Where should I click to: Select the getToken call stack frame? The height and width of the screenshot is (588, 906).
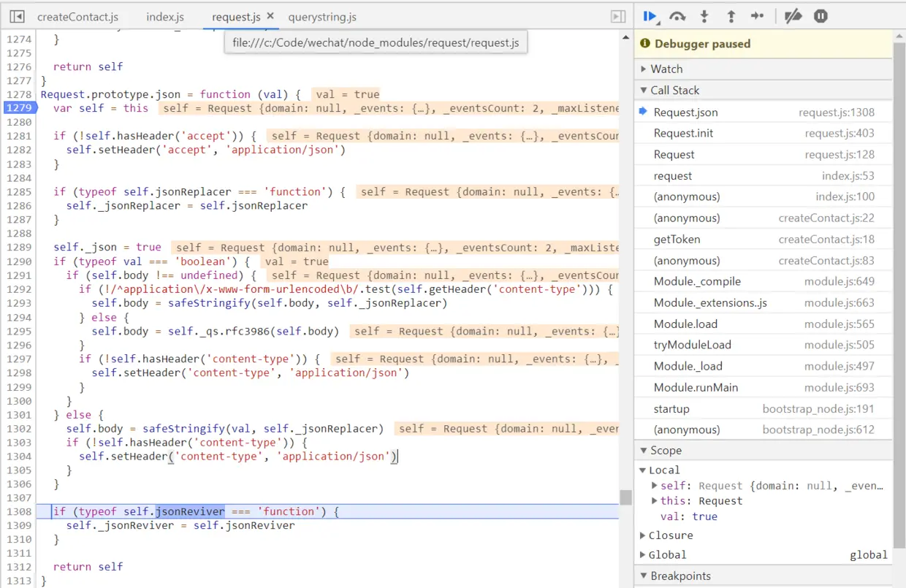click(x=677, y=239)
